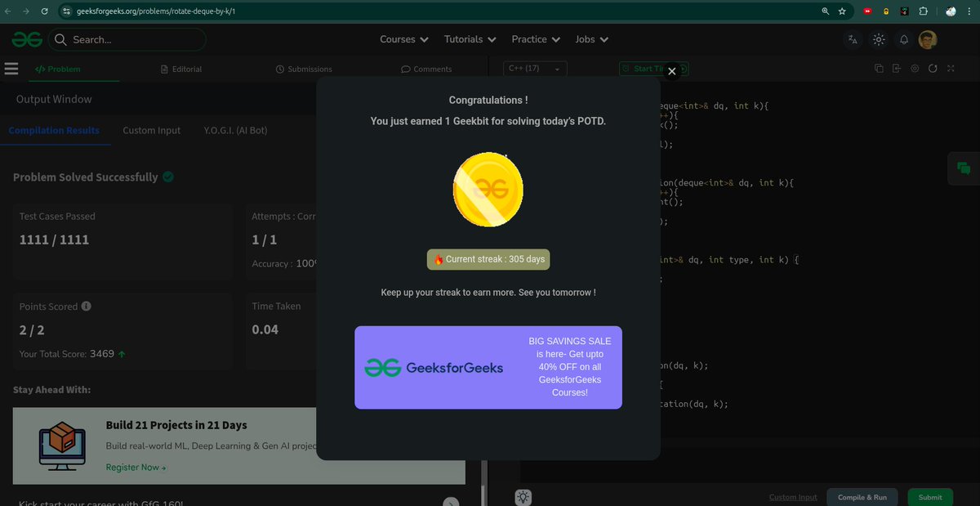Expand the Tutorials dropdown

point(470,39)
